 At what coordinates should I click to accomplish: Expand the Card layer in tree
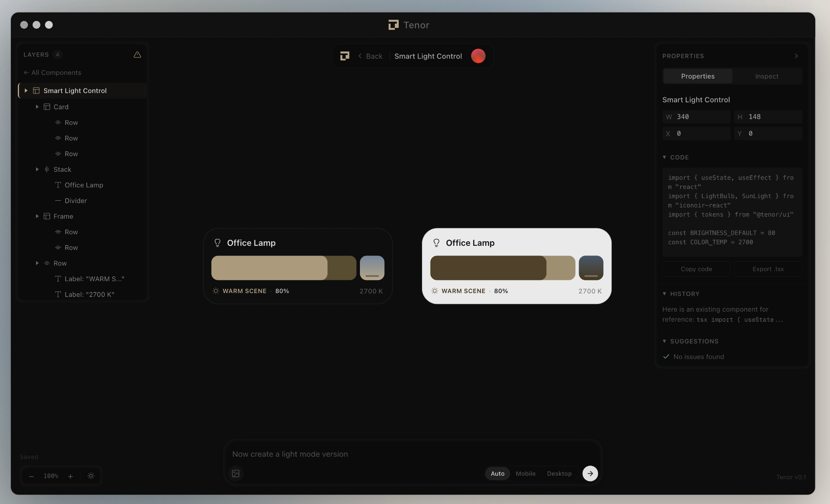pyautogui.click(x=37, y=107)
